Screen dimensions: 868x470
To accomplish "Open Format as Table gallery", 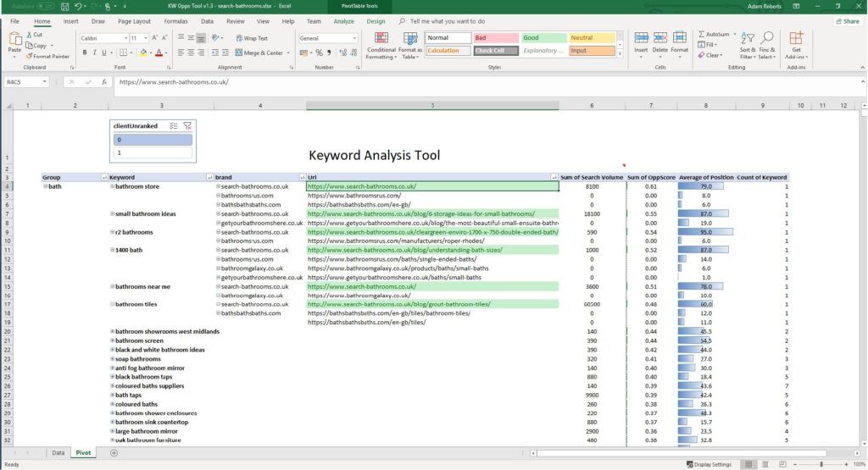I will click(410, 46).
